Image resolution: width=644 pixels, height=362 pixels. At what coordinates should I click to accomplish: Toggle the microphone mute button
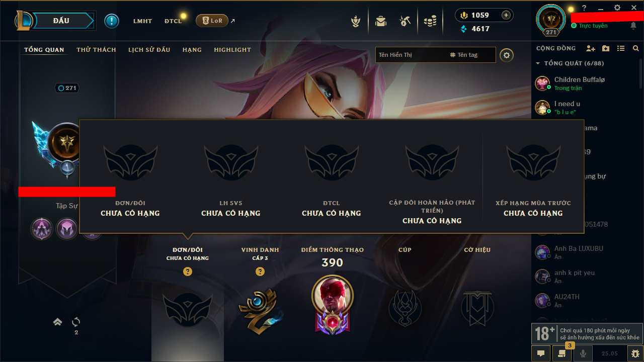(x=583, y=353)
